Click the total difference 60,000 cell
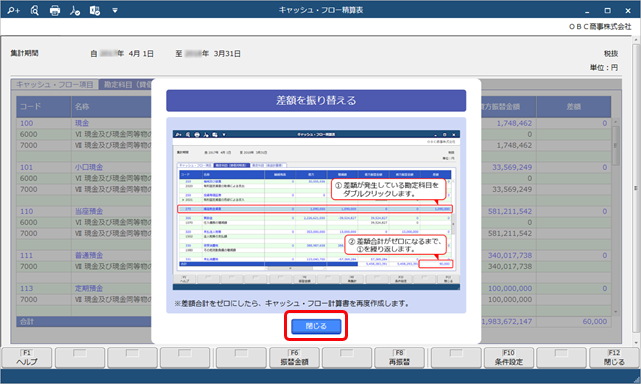The width and height of the screenshot is (641, 384). [x=594, y=321]
